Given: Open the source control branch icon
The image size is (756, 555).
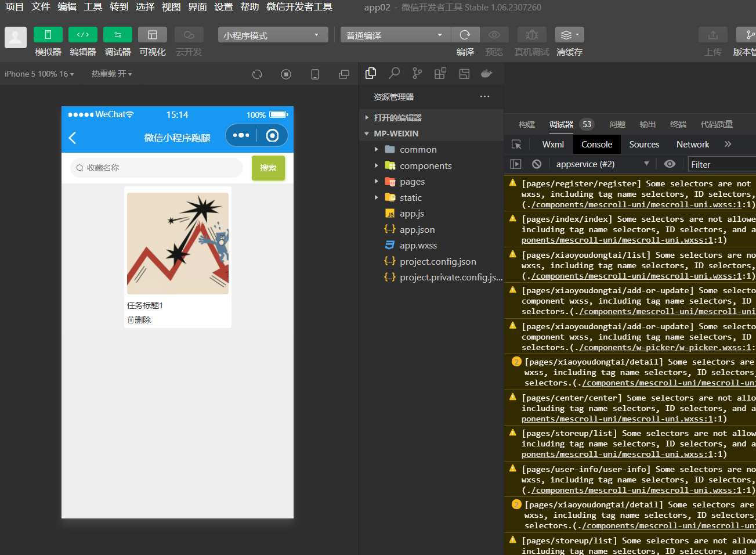Looking at the screenshot, I should click(x=417, y=73).
